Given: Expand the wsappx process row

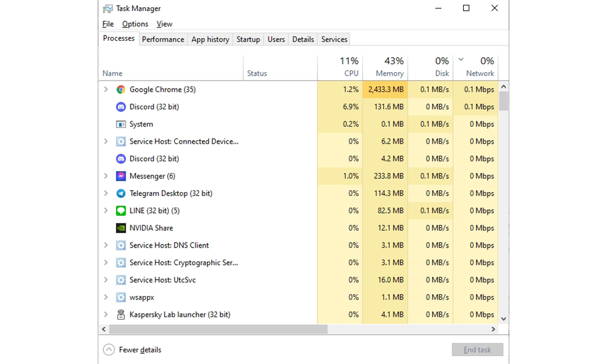Looking at the screenshot, I should [106, 297].
